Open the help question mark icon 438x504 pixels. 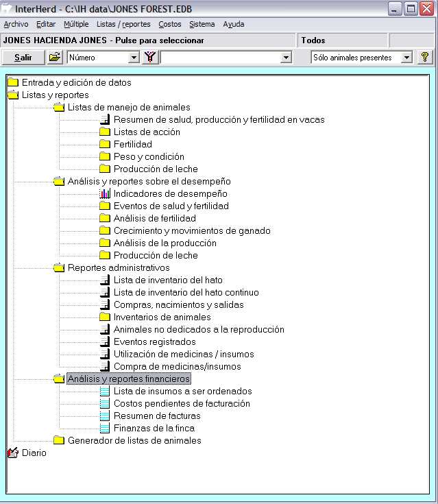pos(425,58)
